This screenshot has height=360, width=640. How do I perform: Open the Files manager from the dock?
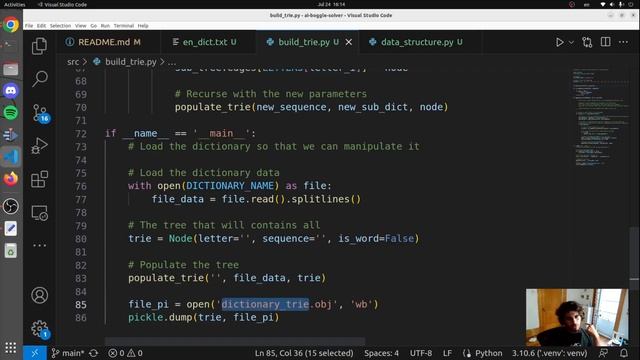pos(11,69)
